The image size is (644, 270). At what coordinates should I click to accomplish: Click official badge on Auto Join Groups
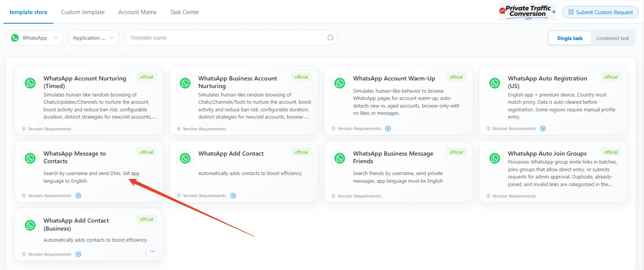point(611,152)
